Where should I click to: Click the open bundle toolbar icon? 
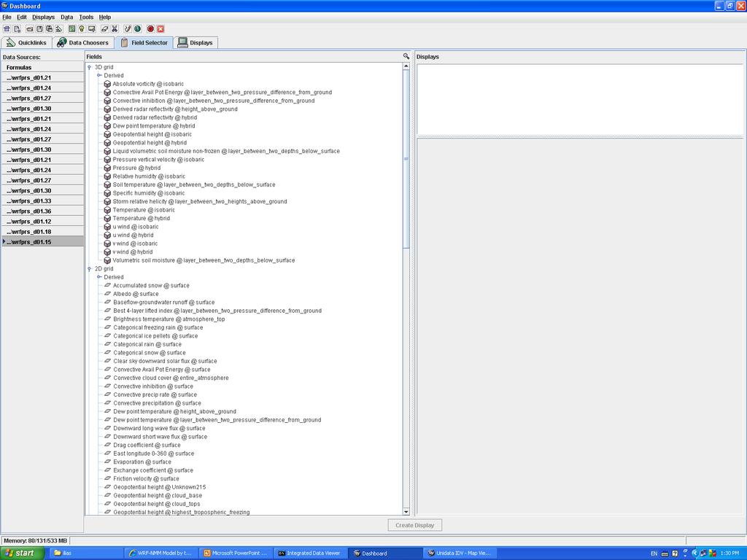(29, 29)
